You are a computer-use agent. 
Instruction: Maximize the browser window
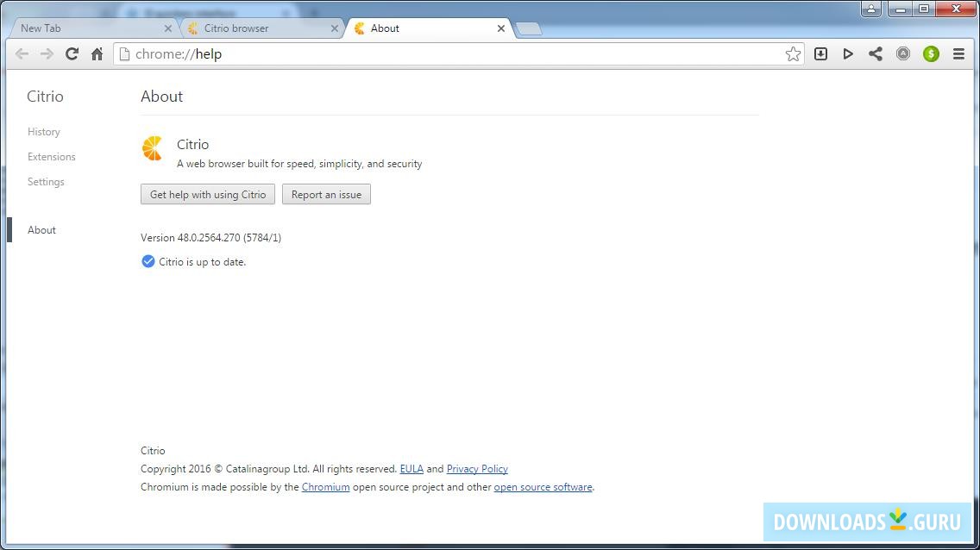pos(924,9)
